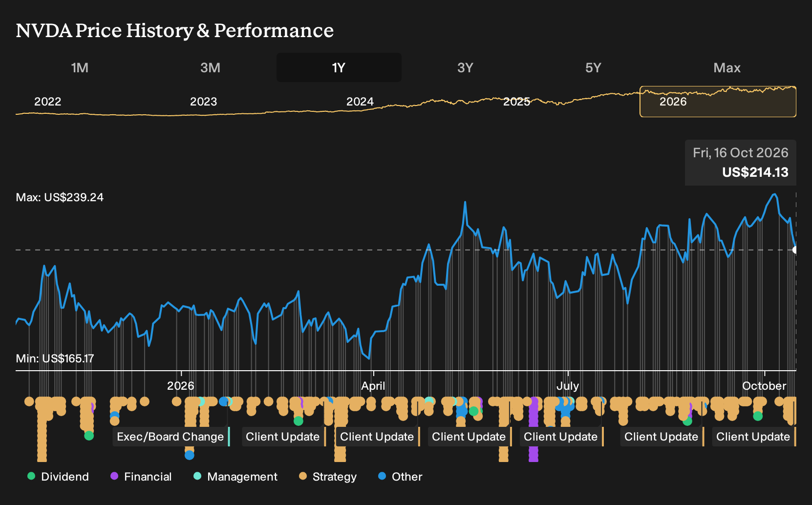Click the NVDA Price History & Performance heading
812x505 pixels.
[x=175, y=31]
